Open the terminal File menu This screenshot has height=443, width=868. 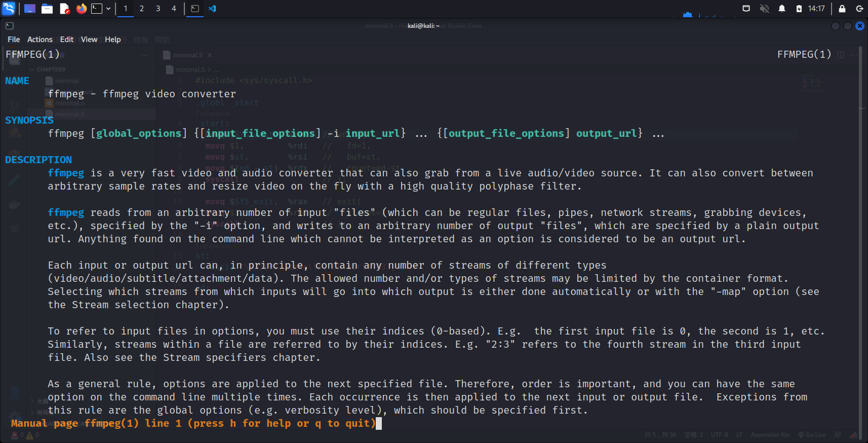(x=14, y=40)
